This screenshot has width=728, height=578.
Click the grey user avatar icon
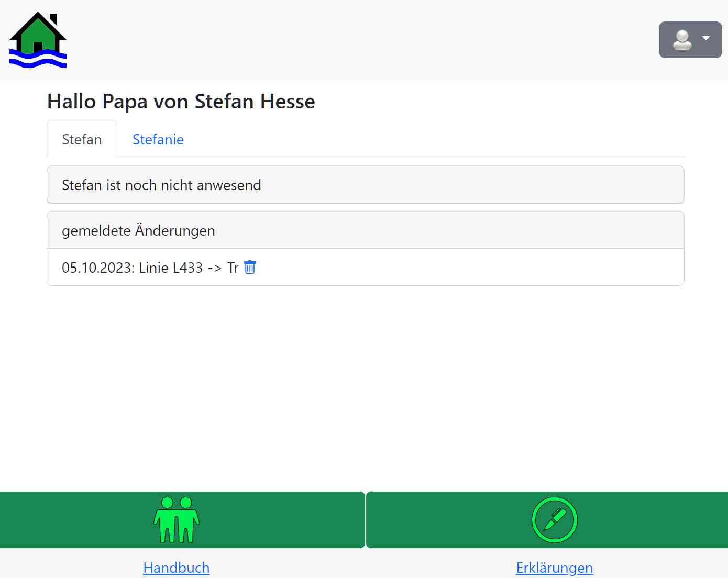[682, 40]
